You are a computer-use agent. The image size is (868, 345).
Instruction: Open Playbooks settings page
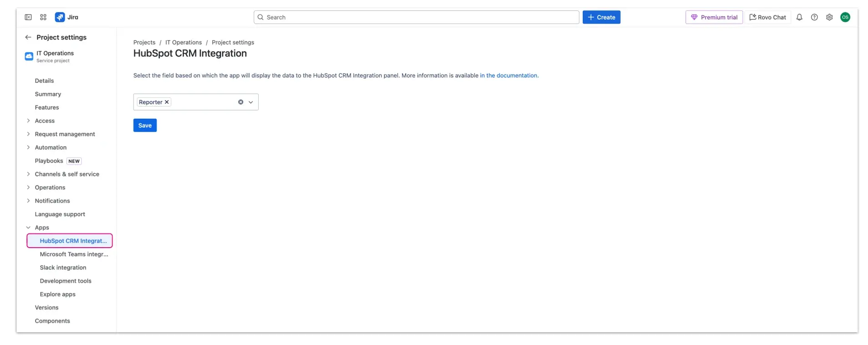click(49, 161)
